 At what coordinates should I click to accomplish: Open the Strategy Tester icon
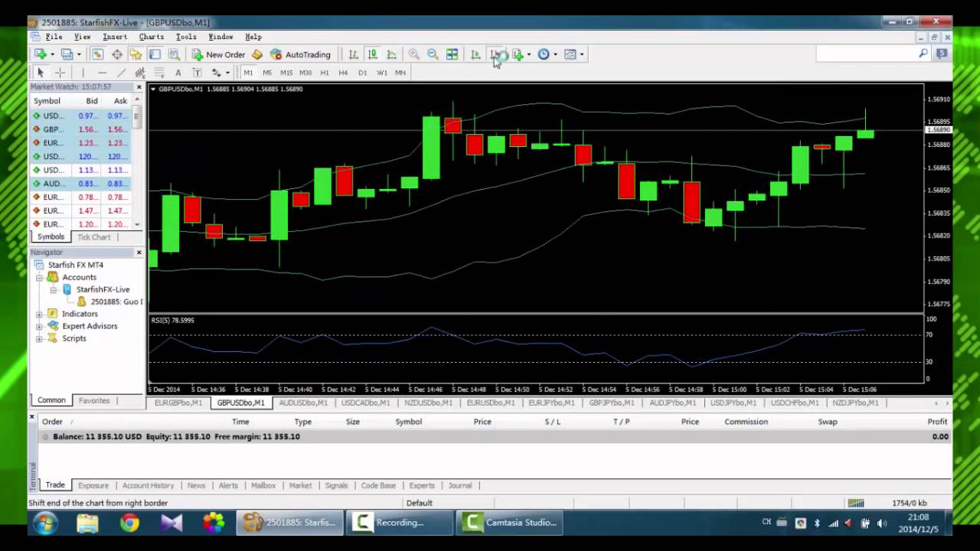174,54
